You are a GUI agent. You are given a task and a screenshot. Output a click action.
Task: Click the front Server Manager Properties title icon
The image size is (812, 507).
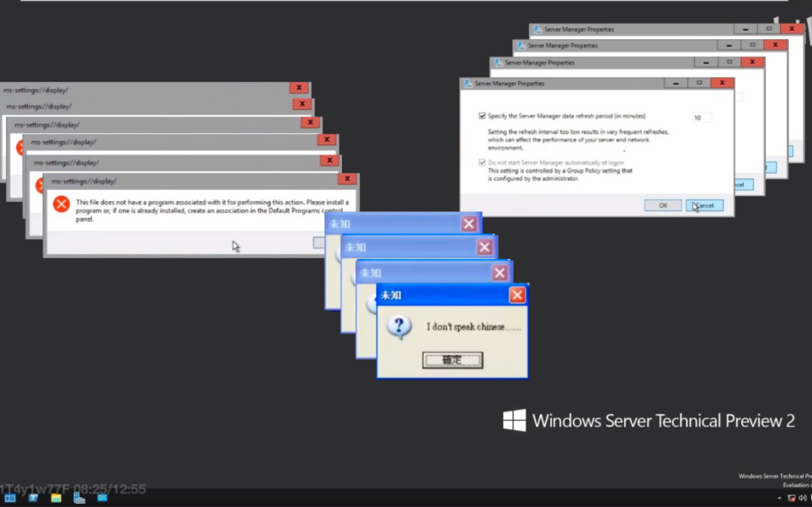click(468, 83)
